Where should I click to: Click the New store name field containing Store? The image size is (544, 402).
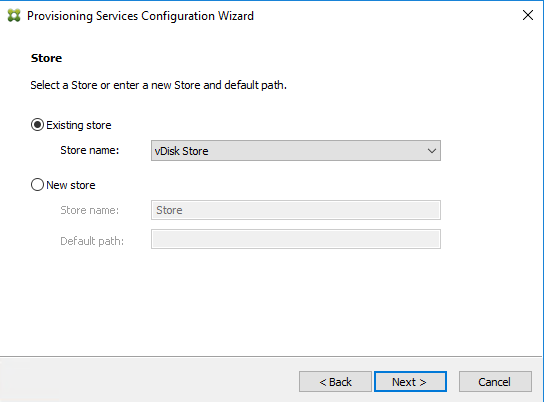click(x=296, y=210)
